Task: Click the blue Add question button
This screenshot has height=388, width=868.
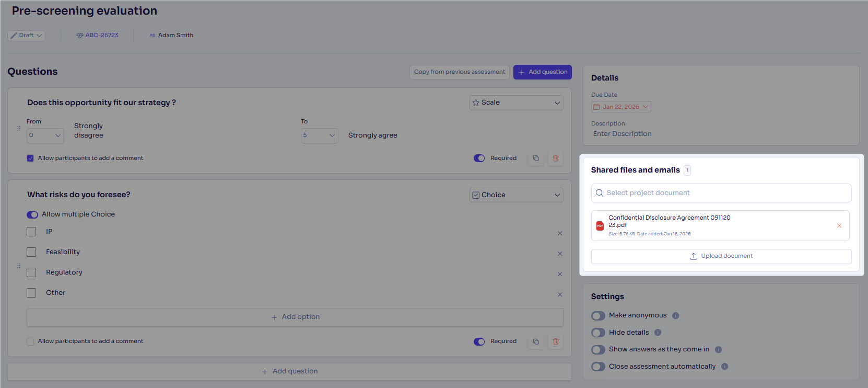Action: click(542, 72)
